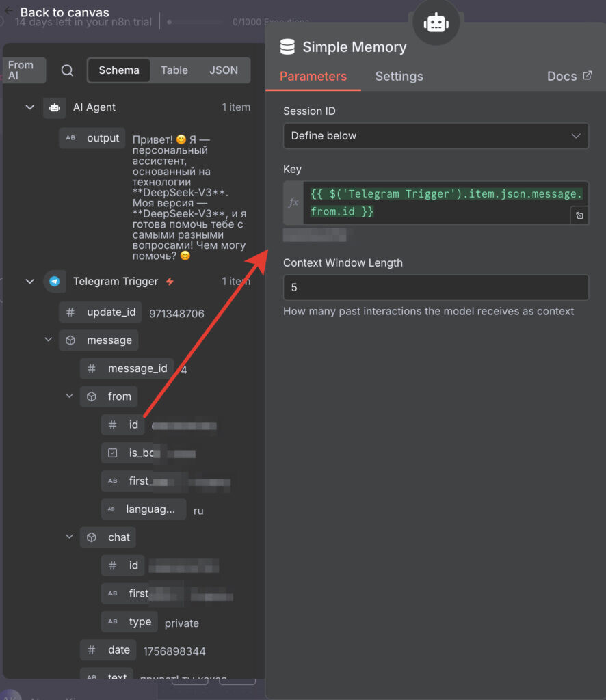Collapse the chat object node

(69, 537)
